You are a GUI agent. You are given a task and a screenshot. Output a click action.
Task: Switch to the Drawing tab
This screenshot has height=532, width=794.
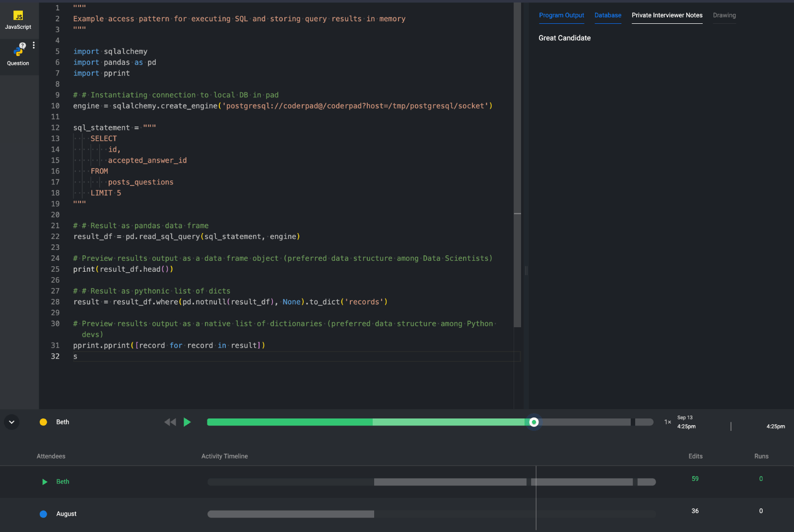click(x=724, y=15)
